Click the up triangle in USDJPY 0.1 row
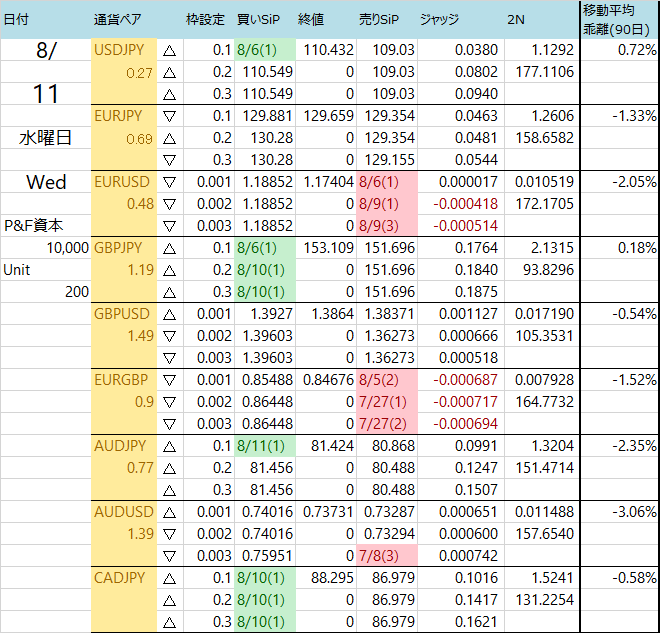Screen dimensions: 660x633 click(169, 51)
